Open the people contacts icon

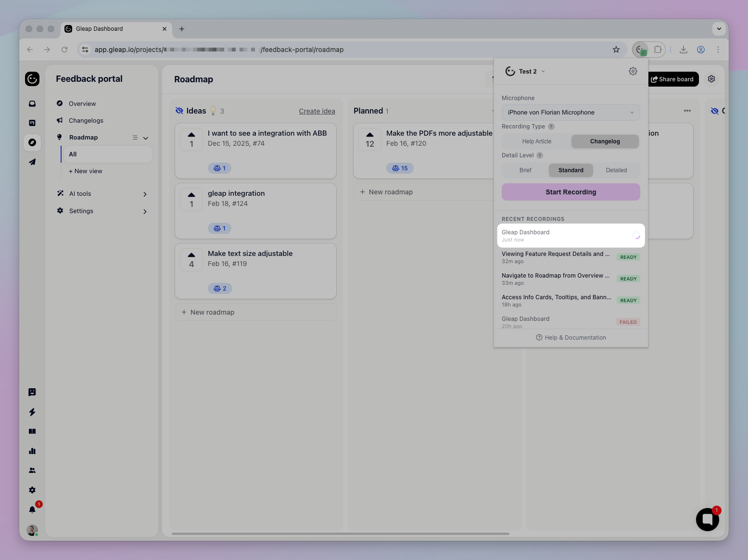pos(32,471)
